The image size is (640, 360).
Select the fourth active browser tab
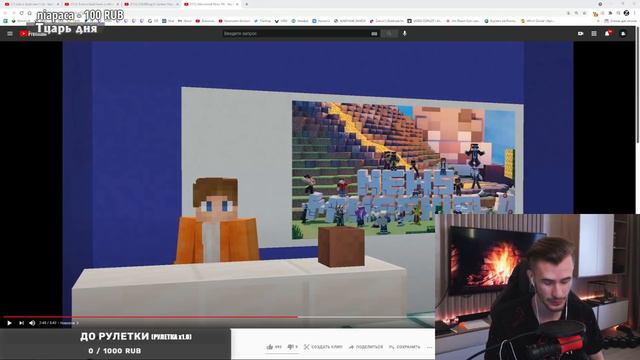(x=211, y=4)
